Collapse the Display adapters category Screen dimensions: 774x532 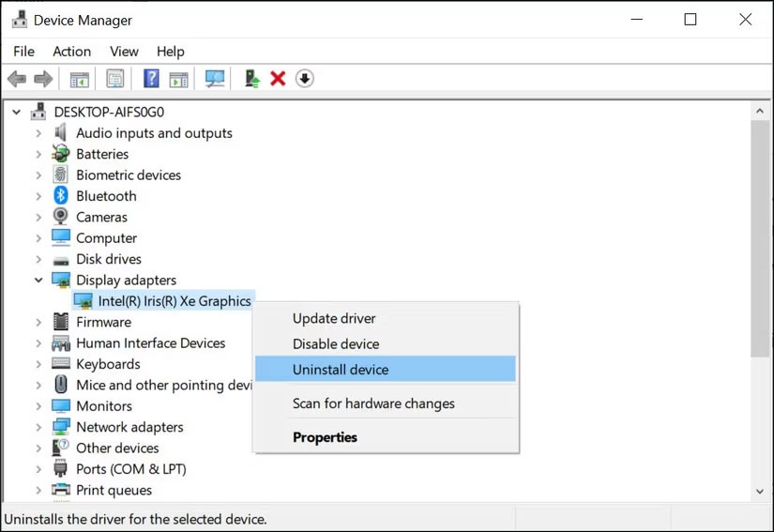click(38, 280)
